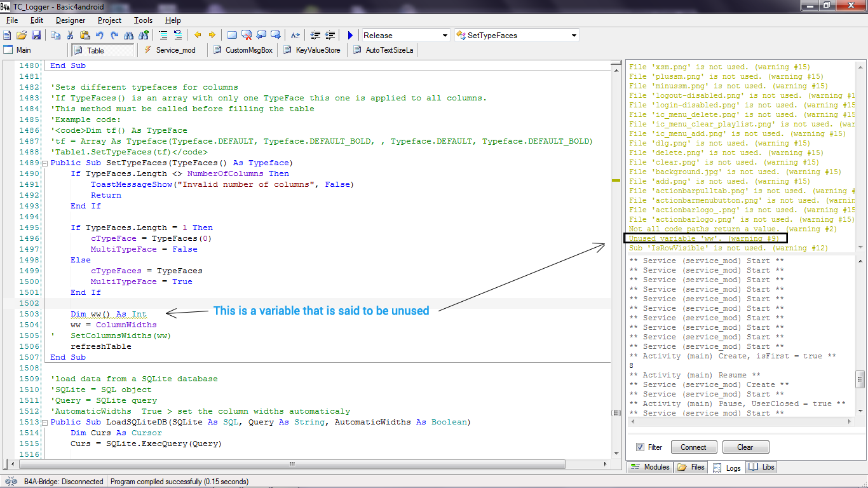Click the logs horizontal scrollbar
This screenshot has width=868, height=488.
740,422
